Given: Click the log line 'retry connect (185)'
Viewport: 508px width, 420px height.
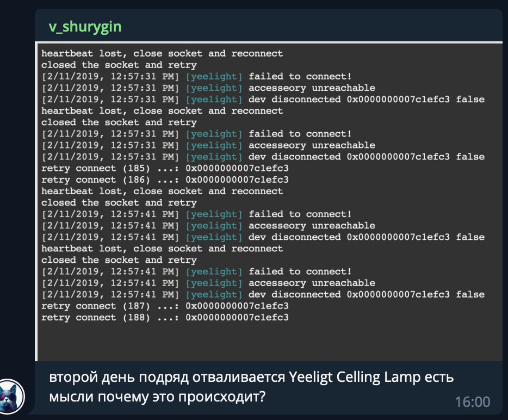Looking at the screenshot, I should point(165,168).
